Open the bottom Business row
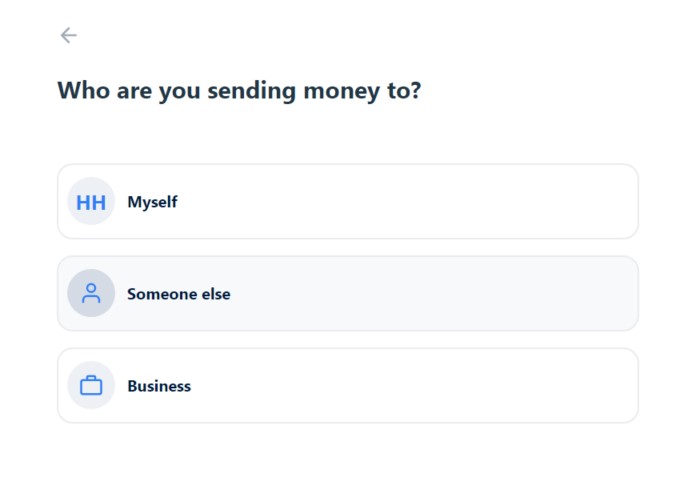The image size is (684, 489). click(x=348, y=385)
